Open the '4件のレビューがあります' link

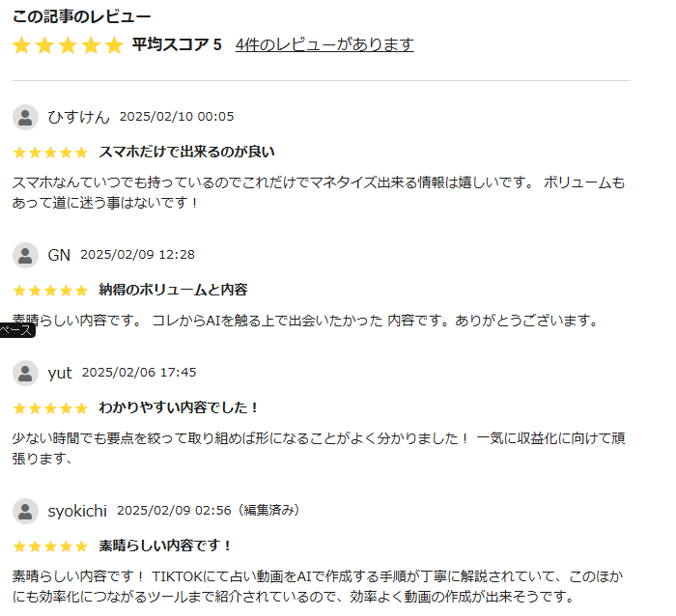324,44
